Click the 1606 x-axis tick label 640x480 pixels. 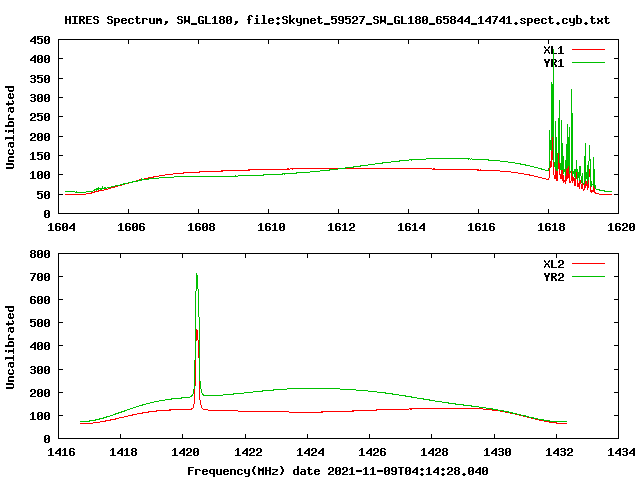tap(131, 227)
